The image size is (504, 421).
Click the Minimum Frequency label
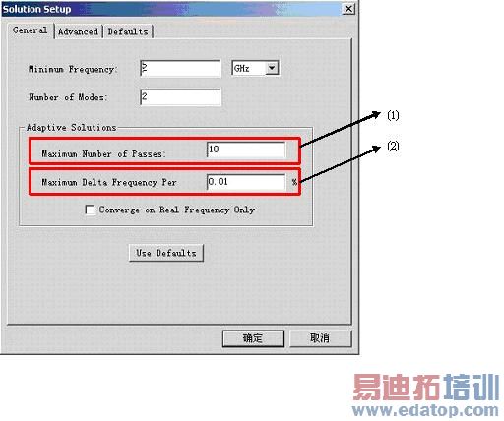[73, 69]
